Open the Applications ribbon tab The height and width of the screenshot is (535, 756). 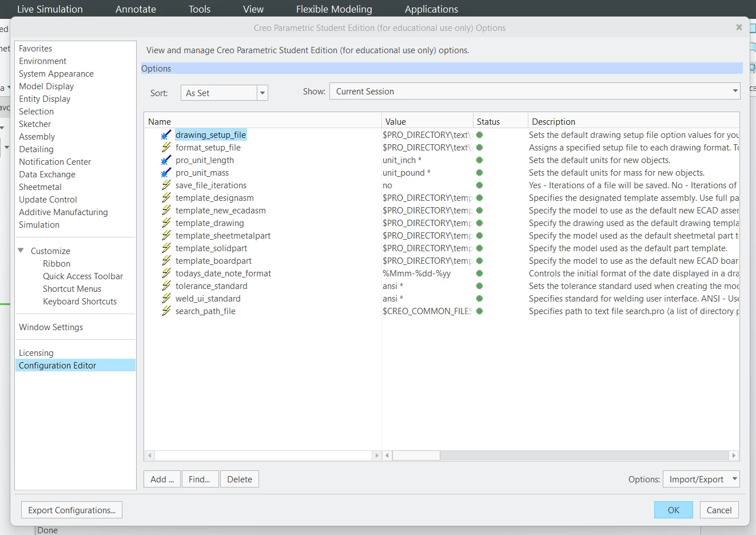pos(431,9)
